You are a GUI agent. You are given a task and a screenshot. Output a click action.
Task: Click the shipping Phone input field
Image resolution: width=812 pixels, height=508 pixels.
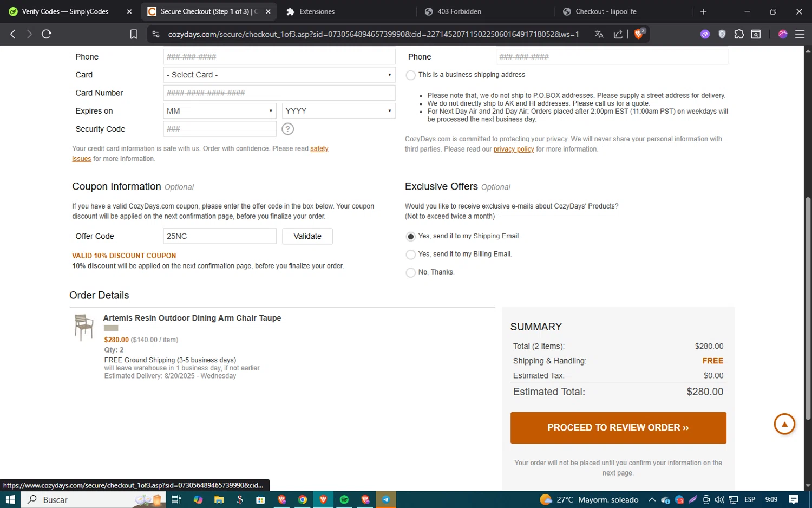click(612, 57)
